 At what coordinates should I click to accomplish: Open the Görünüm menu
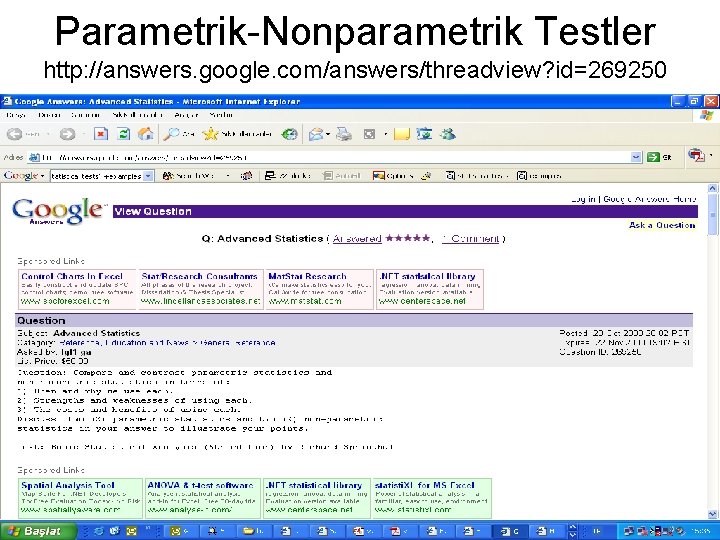(85, 115)
